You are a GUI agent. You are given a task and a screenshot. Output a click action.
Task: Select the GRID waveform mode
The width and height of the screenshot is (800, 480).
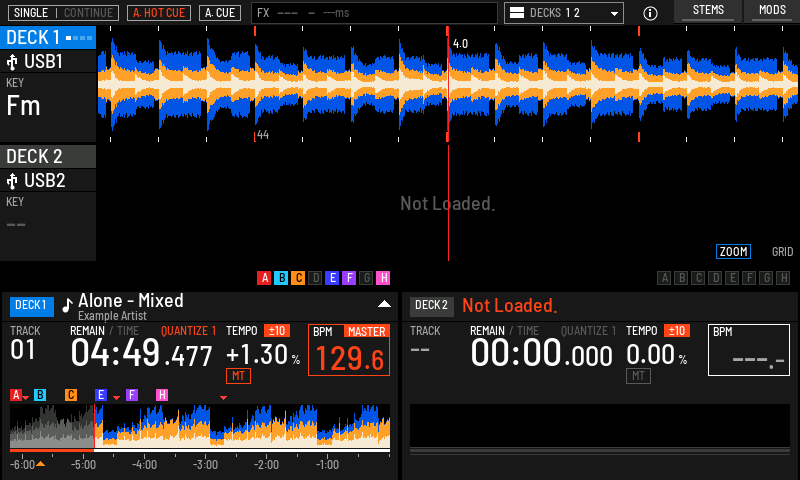click(782, 251)
